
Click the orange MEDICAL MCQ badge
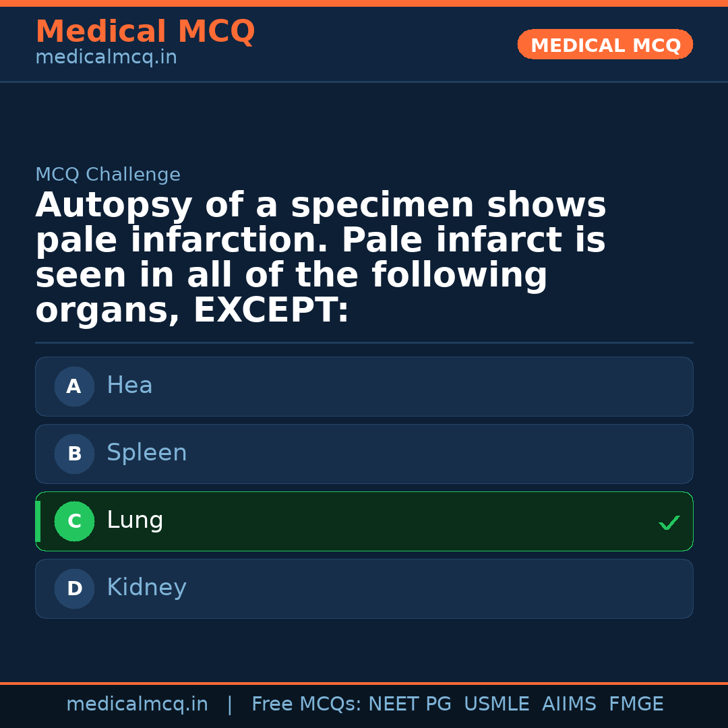point(605,44)
